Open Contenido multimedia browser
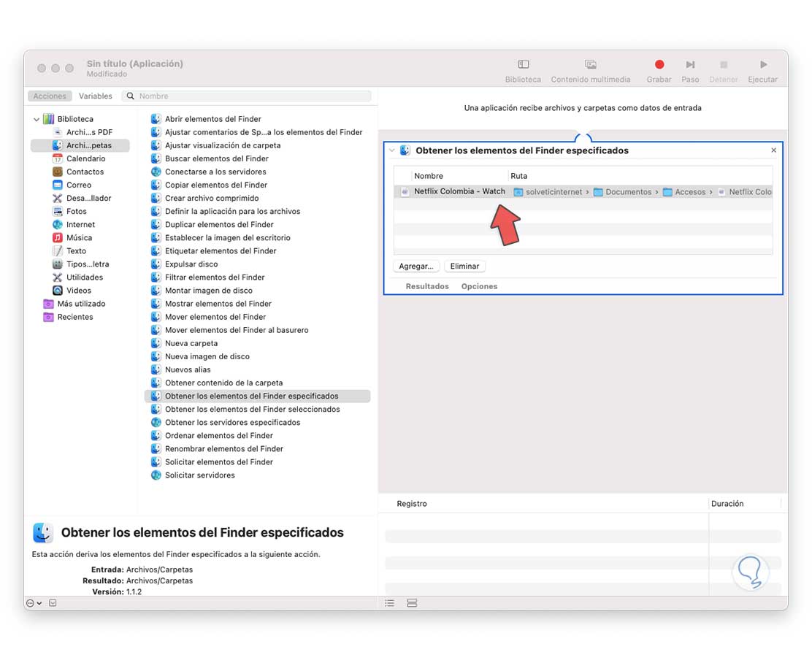 click(590, 70)
